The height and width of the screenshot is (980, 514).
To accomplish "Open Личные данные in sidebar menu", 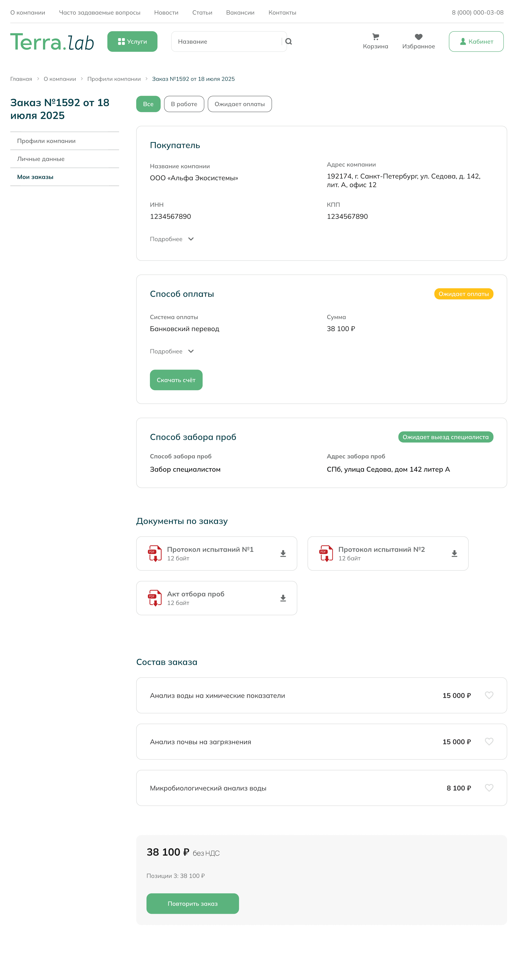I will point(41,159).
